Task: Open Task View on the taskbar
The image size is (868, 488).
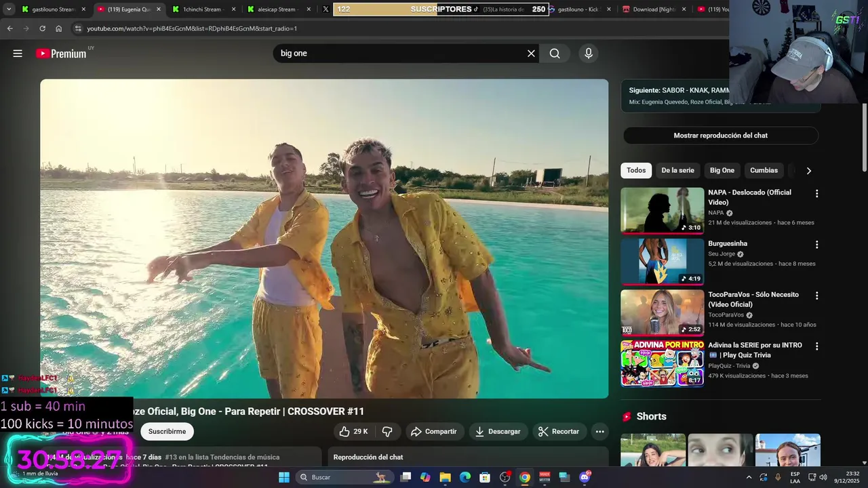Action: click(406, 477)
